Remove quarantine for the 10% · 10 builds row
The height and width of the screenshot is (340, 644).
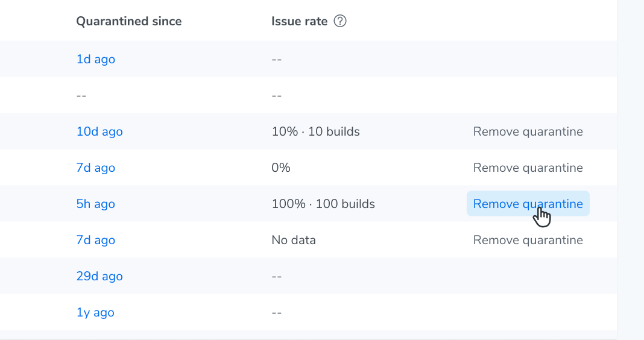(528, 131)
